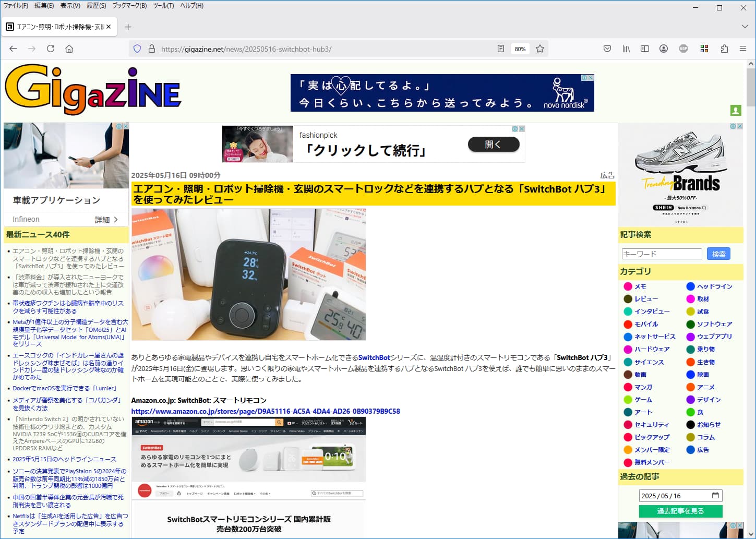Click the Adblock Plus extension icon

pyautogui.click(x=683, y=49)
